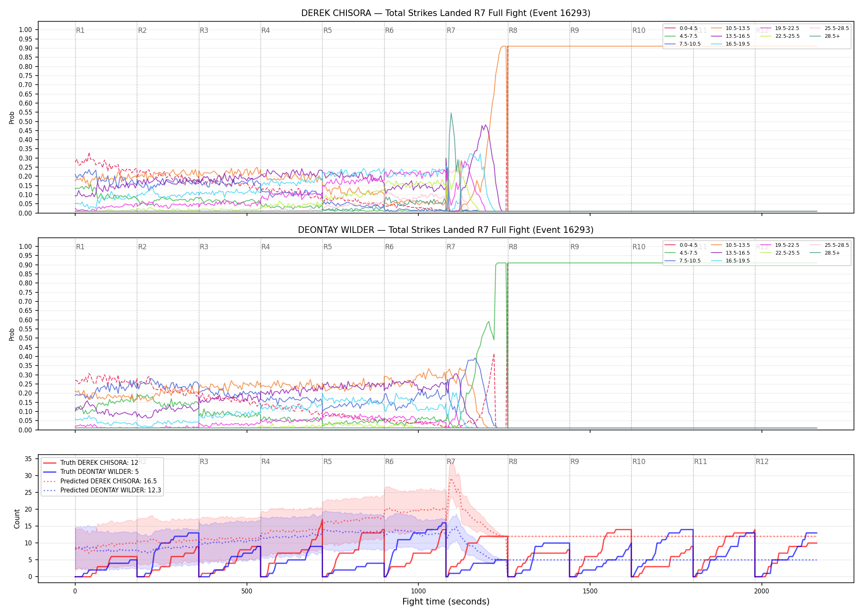Image resolution: width=863 pixels, height=616 pixels.
Task: Click R3 round marker in Chisora chart
Action: point(204,30)
